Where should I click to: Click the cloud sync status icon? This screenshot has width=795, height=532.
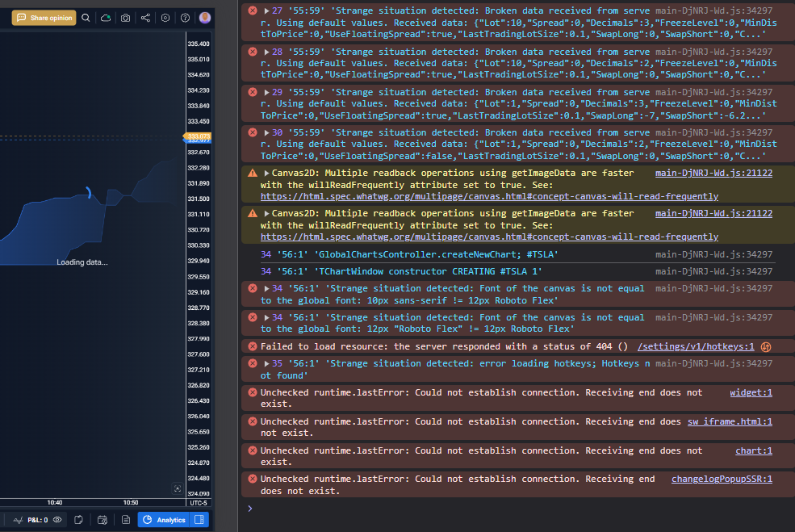[106, 18]
